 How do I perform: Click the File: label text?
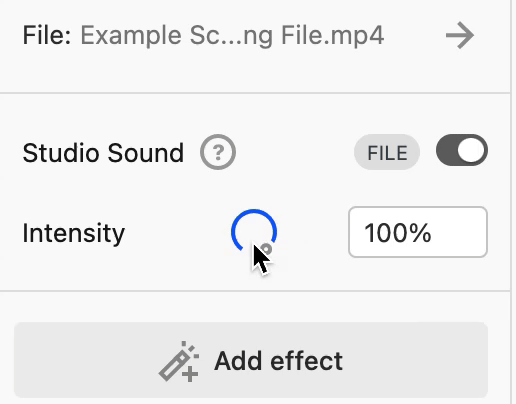[x=47, y=35]
